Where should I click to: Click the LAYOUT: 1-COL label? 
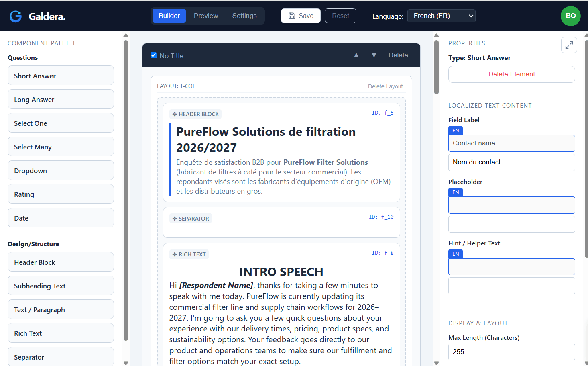click(176, 86)
